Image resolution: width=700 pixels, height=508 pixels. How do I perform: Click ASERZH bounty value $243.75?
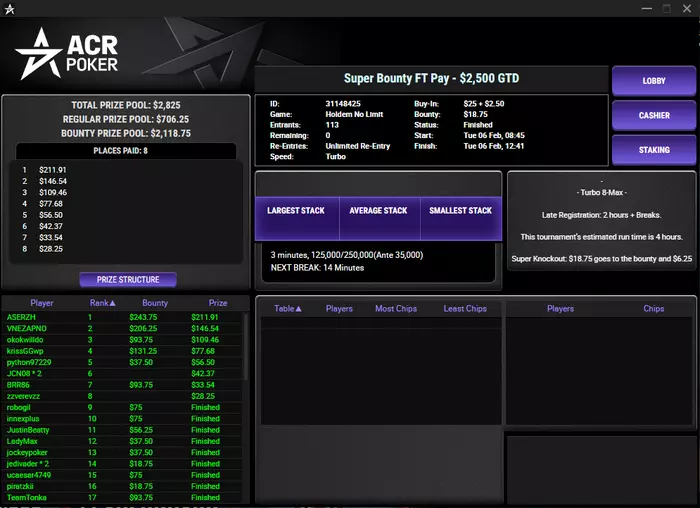143,317
